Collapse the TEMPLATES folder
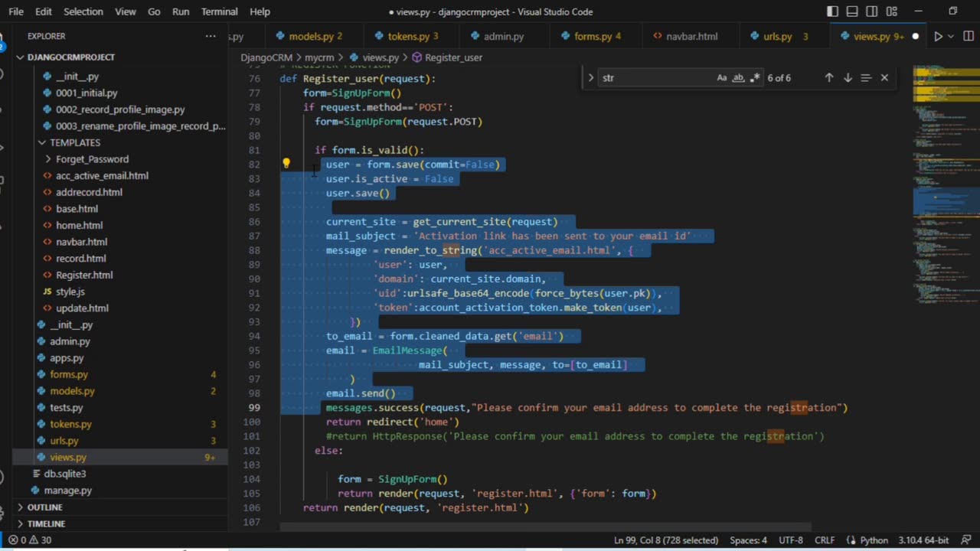Screen dimensions: 980x551 coord(74,142)
